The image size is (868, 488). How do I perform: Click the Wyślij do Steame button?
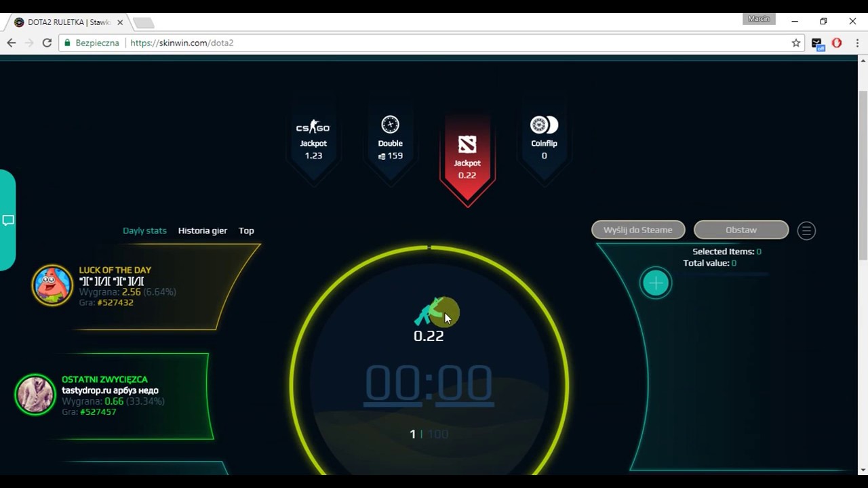tap(638, 230)
